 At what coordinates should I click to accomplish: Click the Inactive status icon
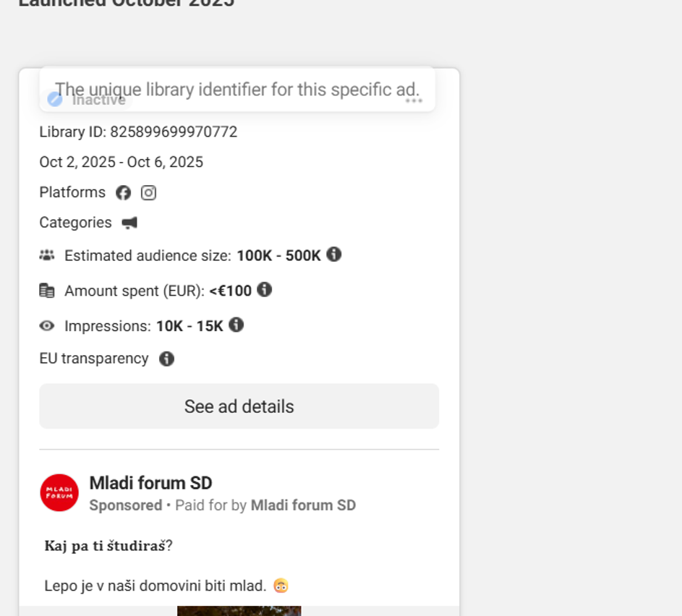pos(55,99)
